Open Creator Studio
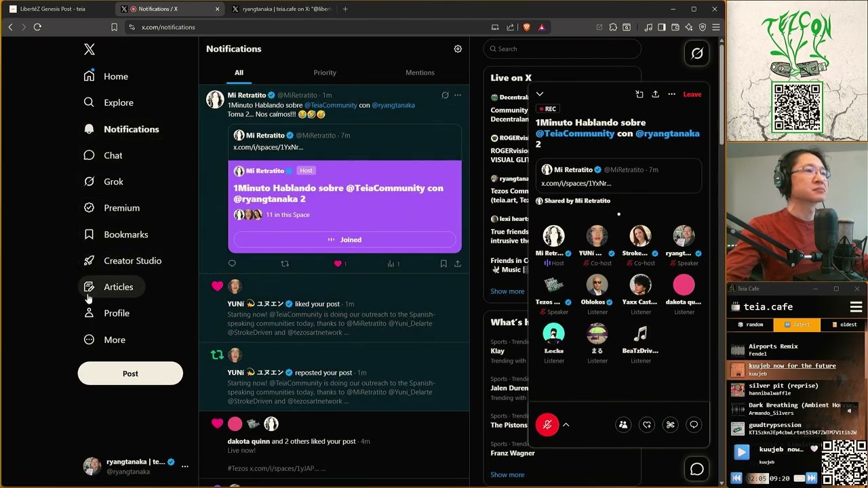868x488 pixels. click(x=123, y=261)
